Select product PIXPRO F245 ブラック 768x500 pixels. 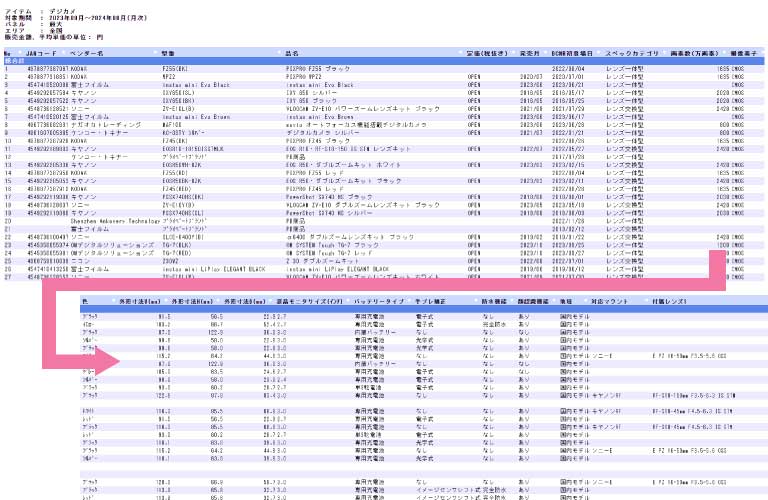click(x=318, y=141)
